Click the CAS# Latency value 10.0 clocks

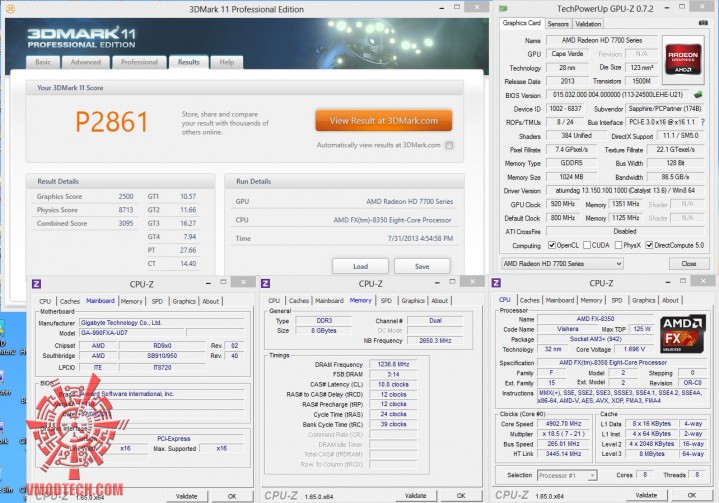[393, 385]
